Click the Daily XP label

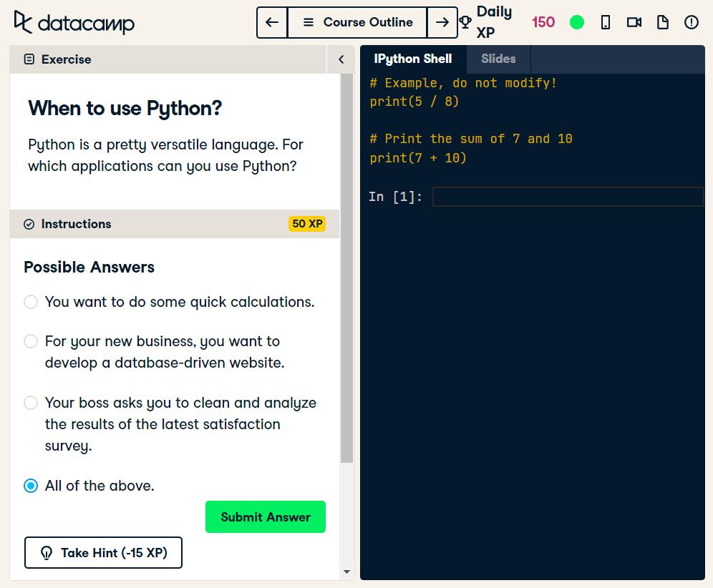(x=494, y=22)
